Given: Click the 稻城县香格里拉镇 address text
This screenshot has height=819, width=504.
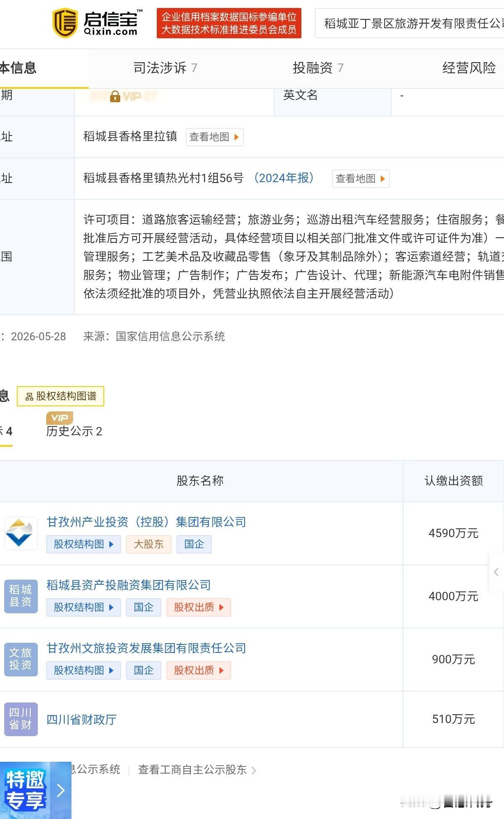Looking at the screenshot, I should (130, 136).
